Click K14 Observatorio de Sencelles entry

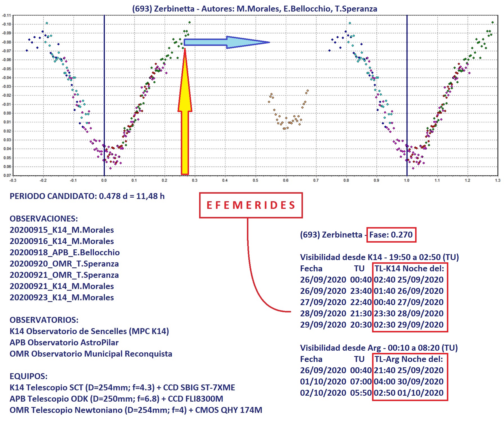pos(89,331)
